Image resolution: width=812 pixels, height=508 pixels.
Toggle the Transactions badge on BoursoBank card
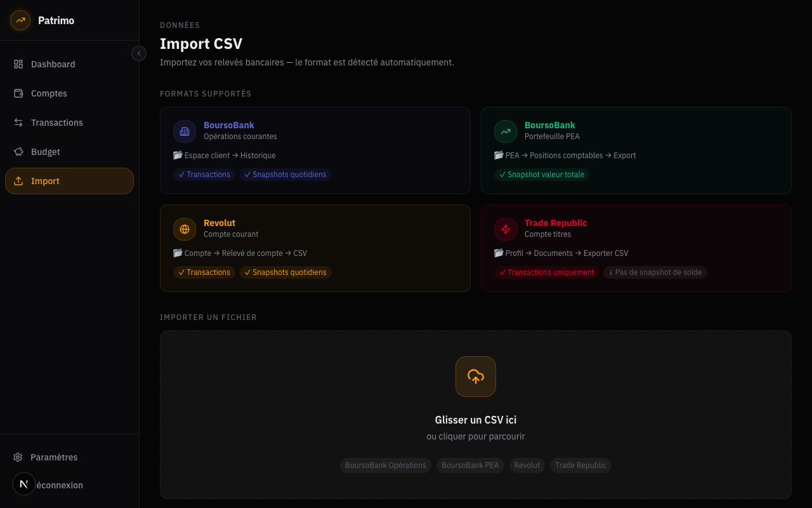pyautogui.click(x=204, y=174)
